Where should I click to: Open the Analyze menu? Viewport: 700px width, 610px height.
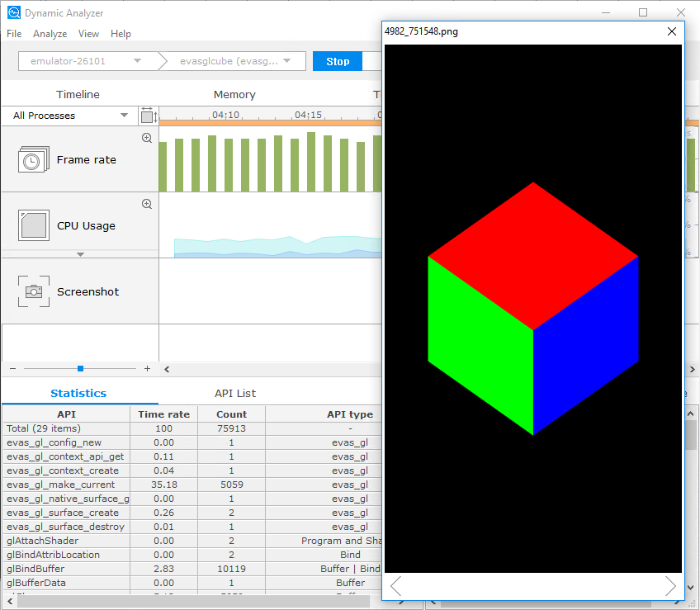(50, 34)
